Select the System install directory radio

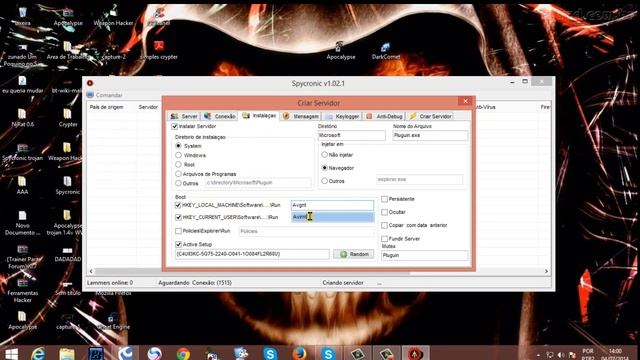(x=178, y=146)
